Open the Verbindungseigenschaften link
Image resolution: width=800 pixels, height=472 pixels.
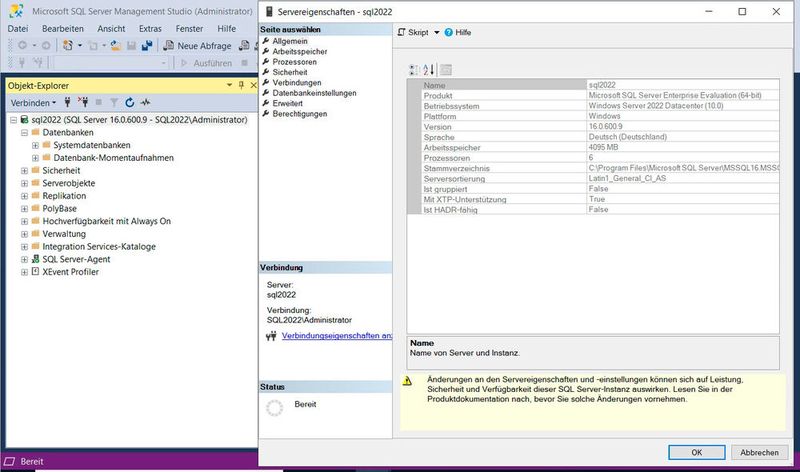click(x=337, y=336)
